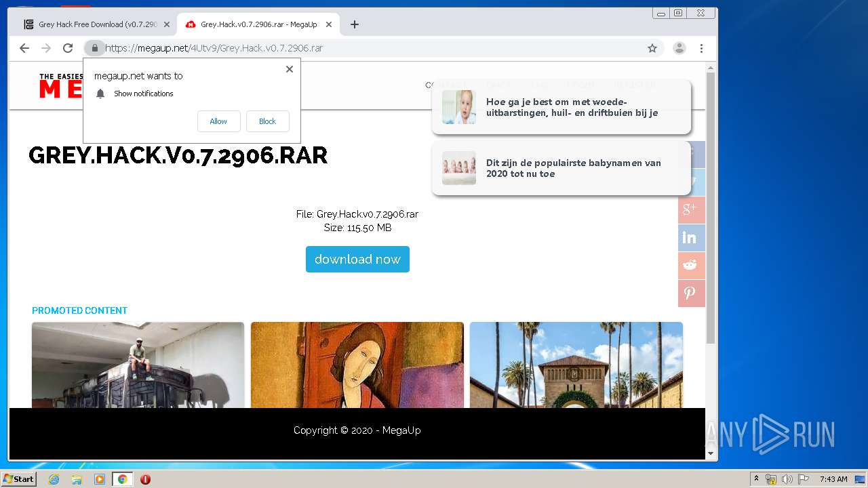Open the woede-uitbarstingen baby ad
Viewport: 868px width, 488px height.
pyautogui.click(x=561, y=107)
